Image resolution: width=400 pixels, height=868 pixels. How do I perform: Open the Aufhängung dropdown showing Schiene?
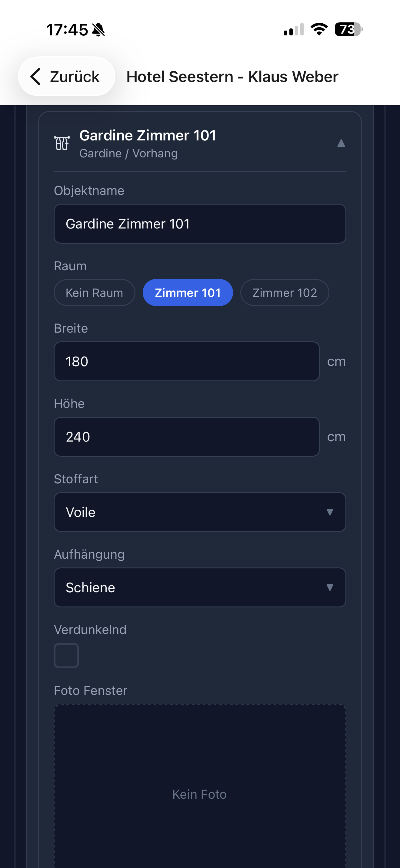200,587
